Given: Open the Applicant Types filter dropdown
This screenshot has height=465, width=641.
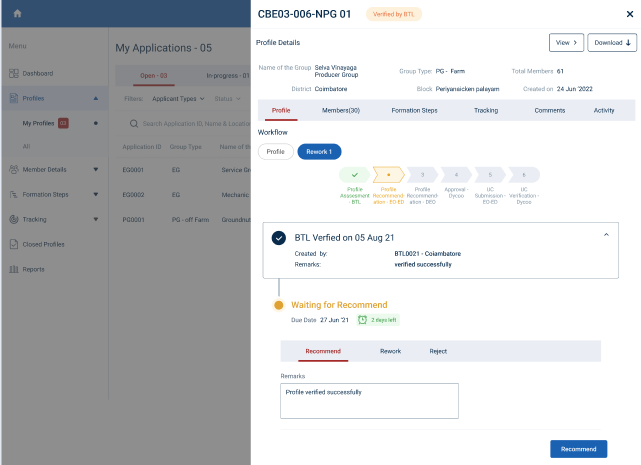Looking at the screenshot, I should tap(179, 99).
